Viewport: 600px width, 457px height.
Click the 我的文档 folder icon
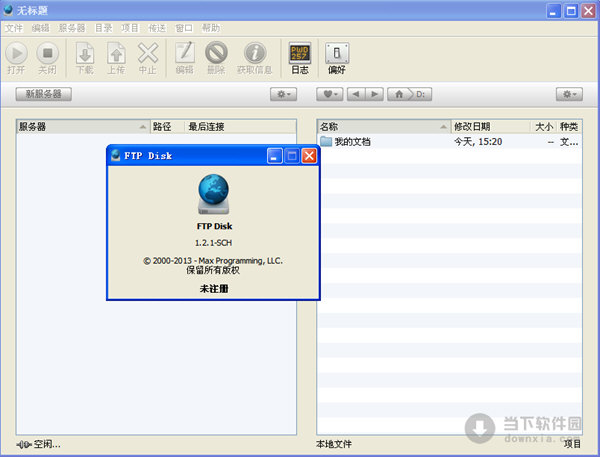pyautogui.click(x=326, y=141)
